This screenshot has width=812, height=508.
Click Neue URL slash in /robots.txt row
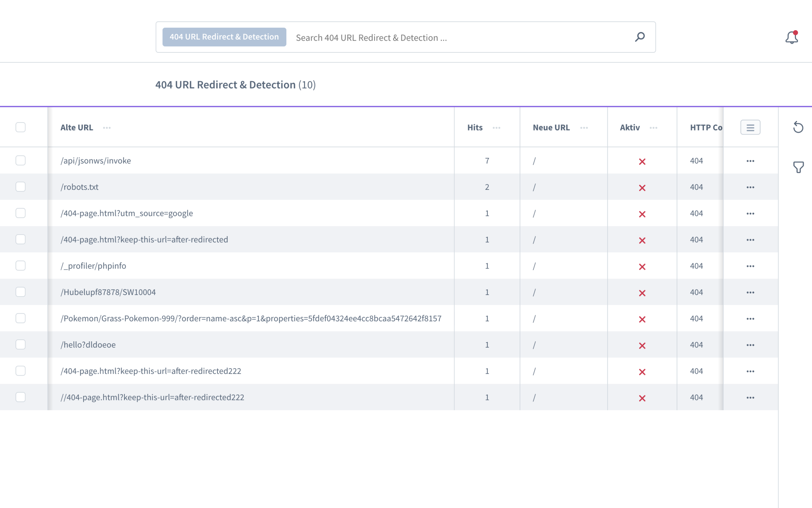[x=534, y=187]
